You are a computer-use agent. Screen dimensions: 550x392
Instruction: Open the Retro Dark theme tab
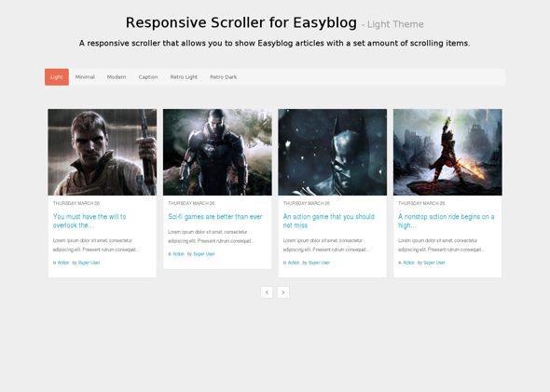coord(224,77)
